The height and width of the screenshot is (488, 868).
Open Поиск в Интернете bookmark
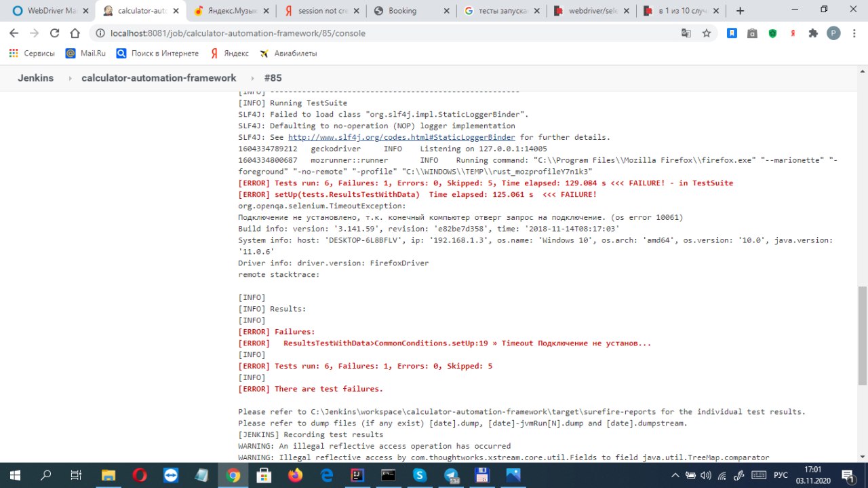(157, 53)
